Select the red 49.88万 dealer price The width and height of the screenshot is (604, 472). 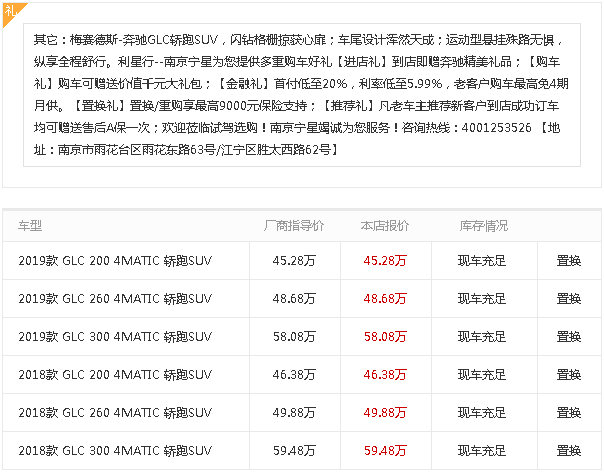[x=385, y=412]
